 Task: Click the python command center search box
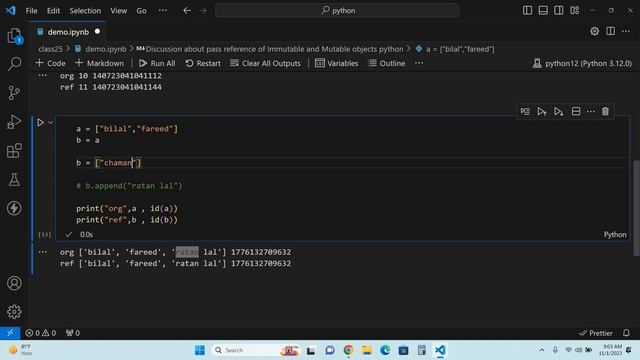[337, 11]
